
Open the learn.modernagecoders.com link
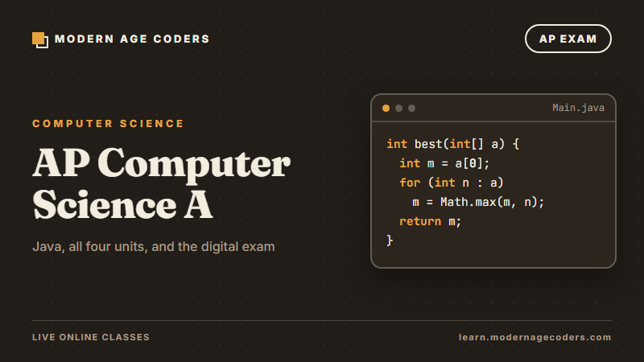click(535, 337)
